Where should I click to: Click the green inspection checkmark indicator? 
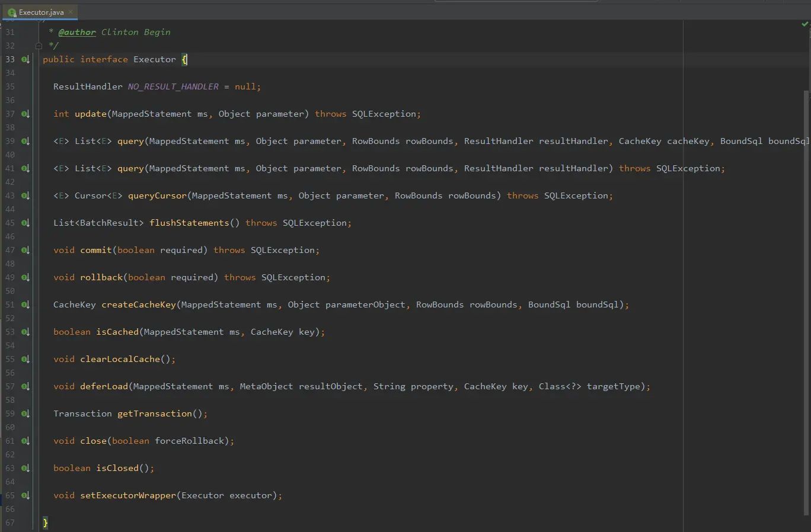pyautogui.click(x=805, y=24)
